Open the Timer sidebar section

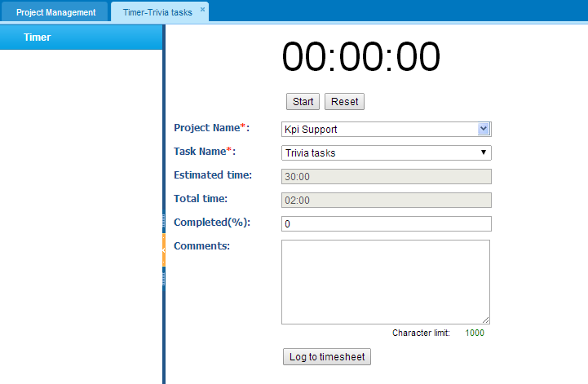82,38
